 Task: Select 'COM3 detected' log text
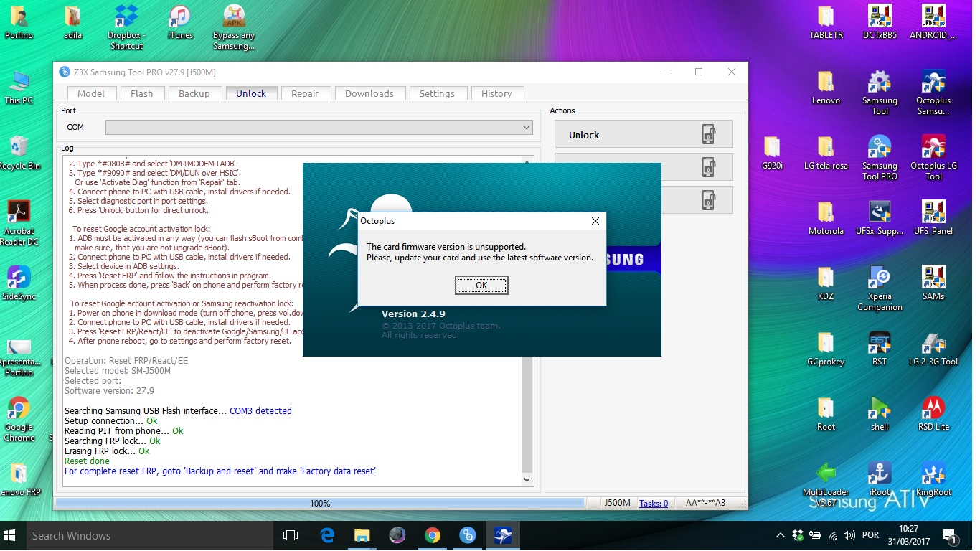point(260,411)
